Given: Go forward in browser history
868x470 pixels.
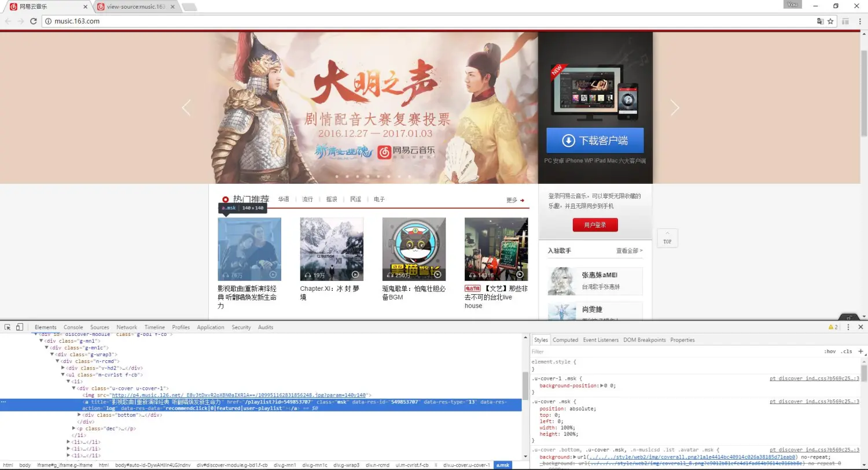Looking at the screenshot, I should [x=21, y=21].
